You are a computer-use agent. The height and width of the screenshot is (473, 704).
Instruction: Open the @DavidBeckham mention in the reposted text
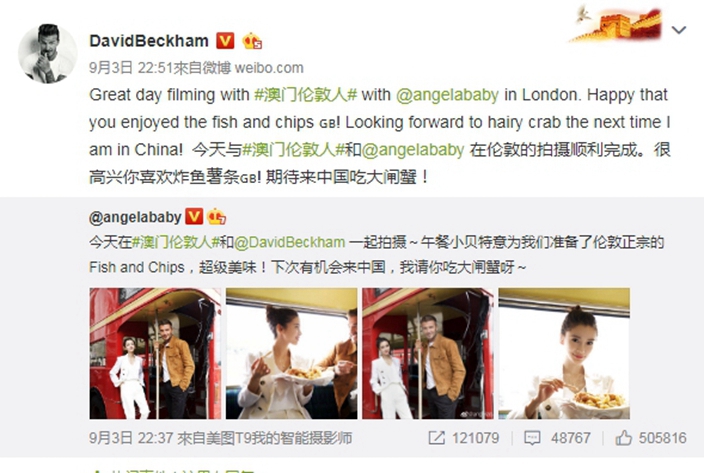(290, 242)
